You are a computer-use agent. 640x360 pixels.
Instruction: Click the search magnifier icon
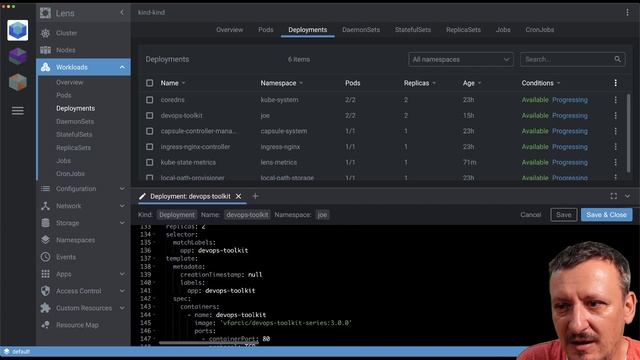[618, 59]
